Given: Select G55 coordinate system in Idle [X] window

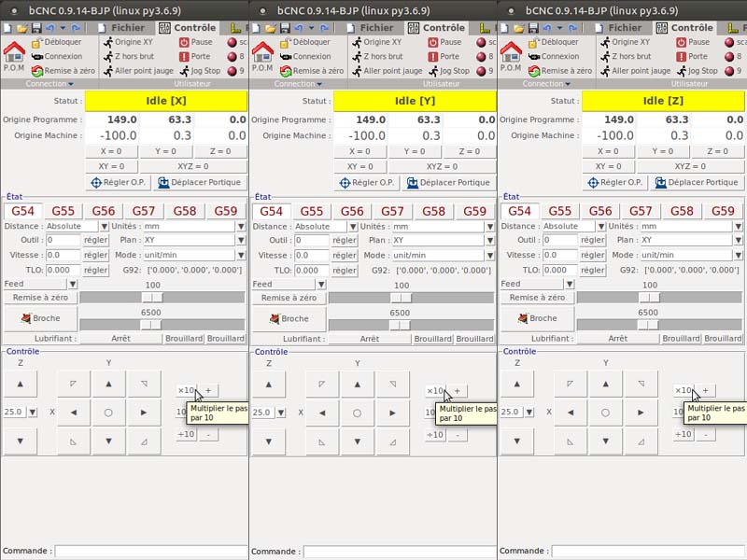Looking at the screenshot, I should click(63, 211).
